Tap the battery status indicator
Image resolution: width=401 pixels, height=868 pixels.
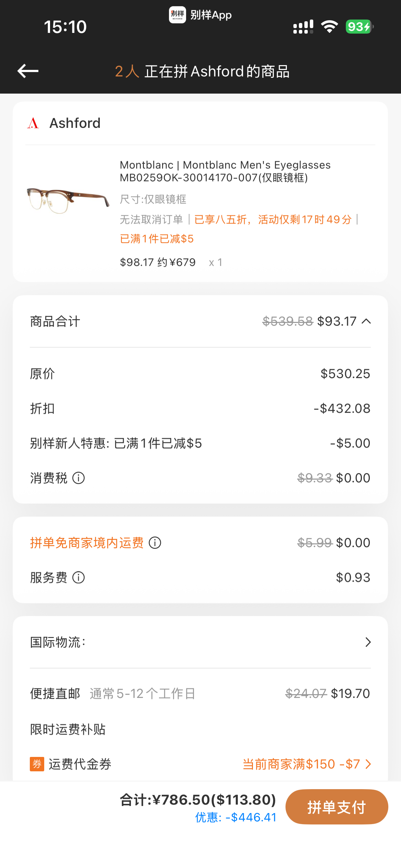360,27
